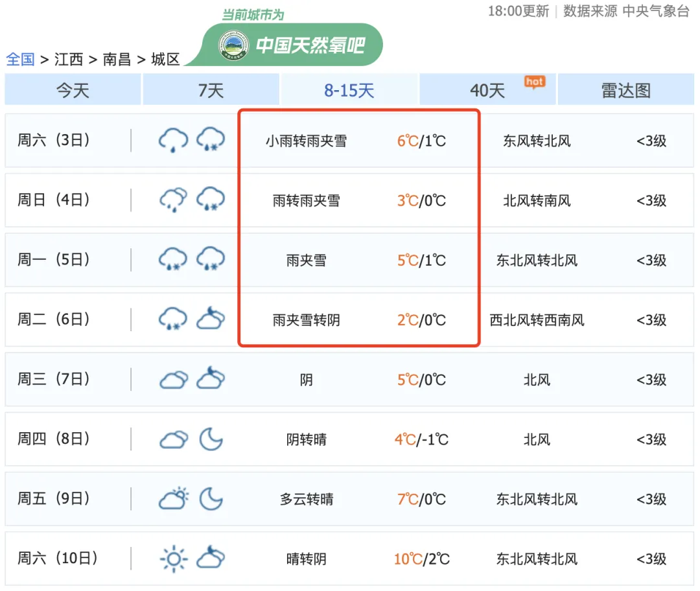The width and height of the screenshot is (700, 591).
Task: Switch to the 雷达图 radar tab
Action: point(625,90)
